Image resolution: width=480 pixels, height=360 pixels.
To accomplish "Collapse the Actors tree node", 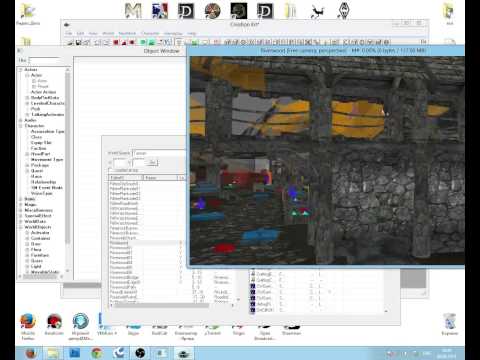I will [21, 70].
